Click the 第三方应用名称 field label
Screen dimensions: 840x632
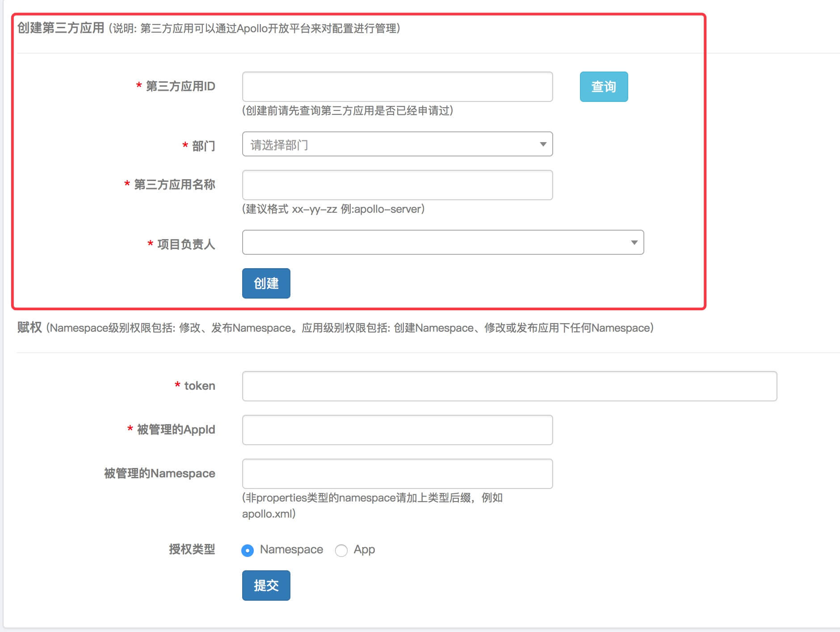(175, 185)
